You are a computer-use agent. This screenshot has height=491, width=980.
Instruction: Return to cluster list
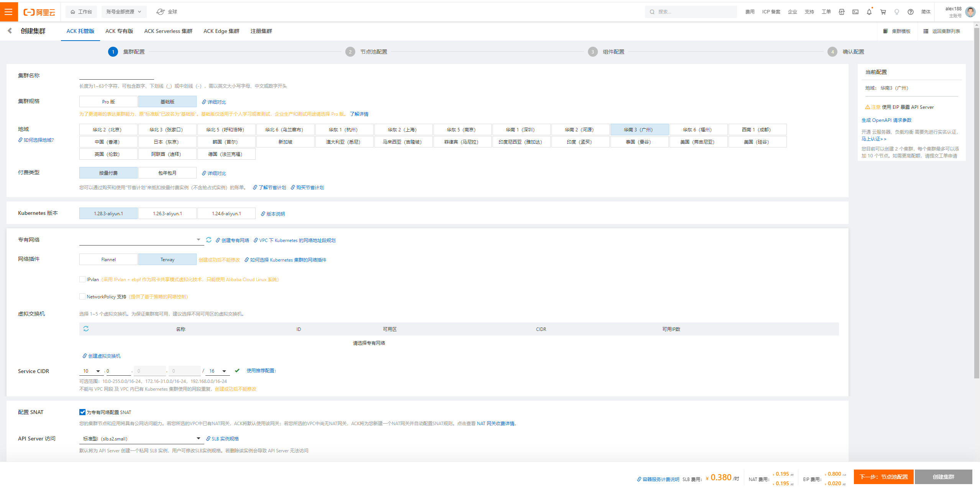coord(941,31)
